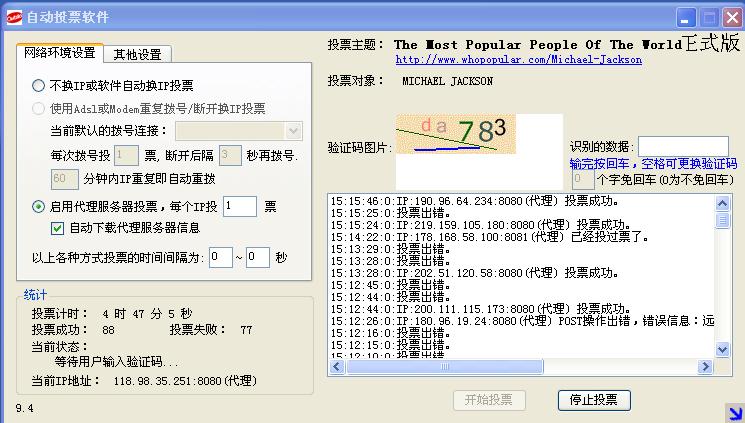
Task: Click log horizontal scroll left arrow
Action: pyautogui.click(x=337, y=366)
